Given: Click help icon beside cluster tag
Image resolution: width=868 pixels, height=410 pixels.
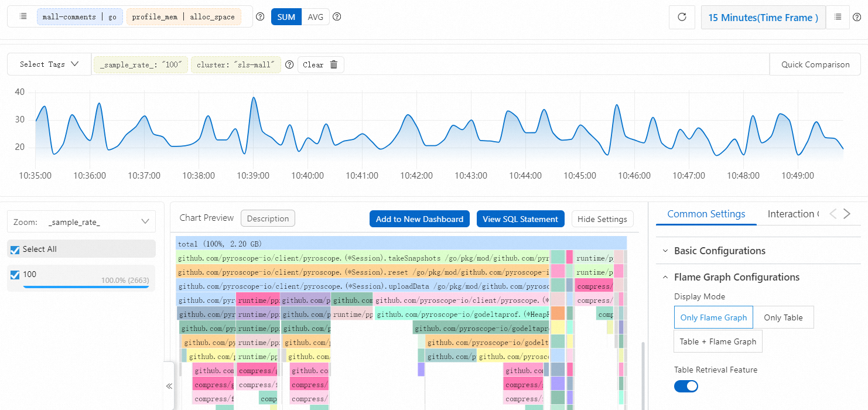Looking at the screenshot, I should click(x=289, y=64).
